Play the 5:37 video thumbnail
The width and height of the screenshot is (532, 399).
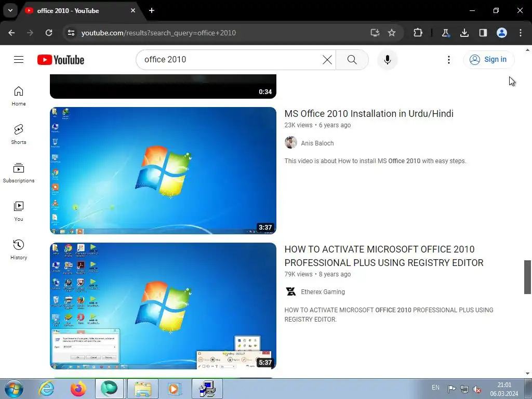click(163, 306)
